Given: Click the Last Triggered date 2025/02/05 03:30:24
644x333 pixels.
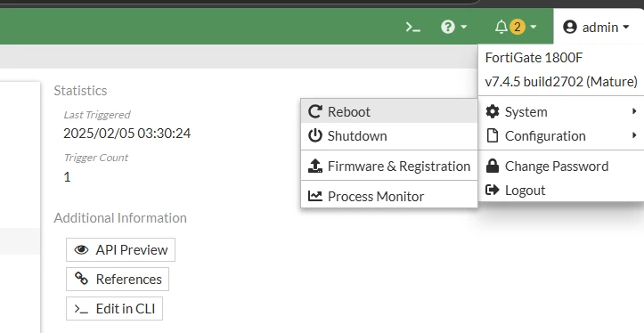Looking at the screenshot, I should click(126, 133).
